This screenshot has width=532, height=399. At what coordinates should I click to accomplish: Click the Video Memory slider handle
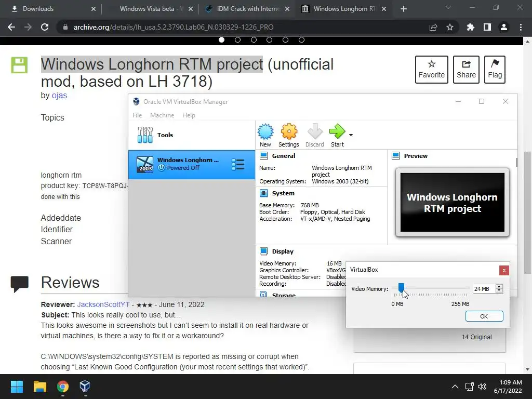[x=401, y=288]
